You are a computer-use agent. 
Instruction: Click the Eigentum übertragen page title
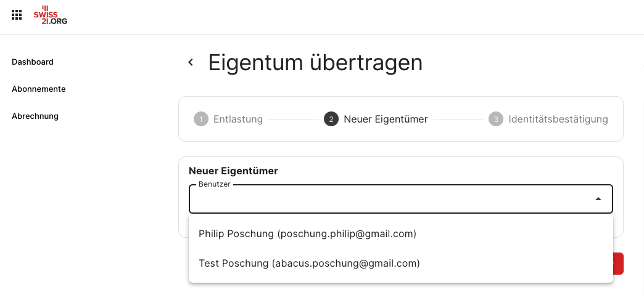(315, 63)
